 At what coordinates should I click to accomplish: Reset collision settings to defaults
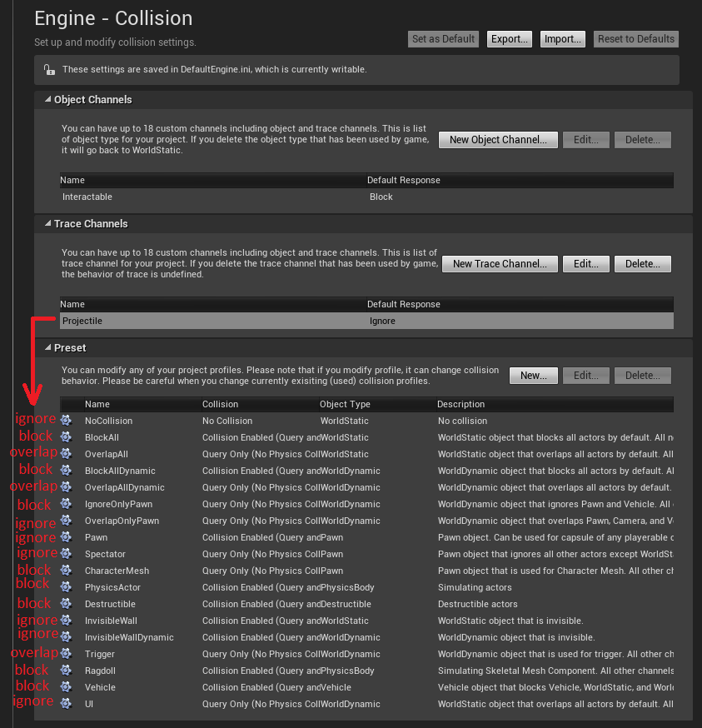coord(635,39)
